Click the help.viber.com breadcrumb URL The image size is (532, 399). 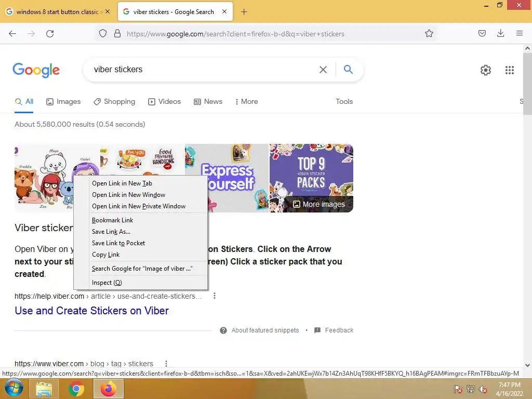(x=108, y=296)
